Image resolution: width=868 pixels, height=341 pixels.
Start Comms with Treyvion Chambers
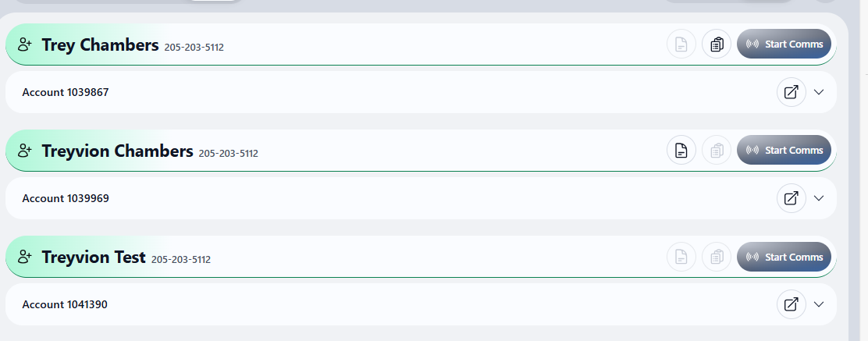784,150
